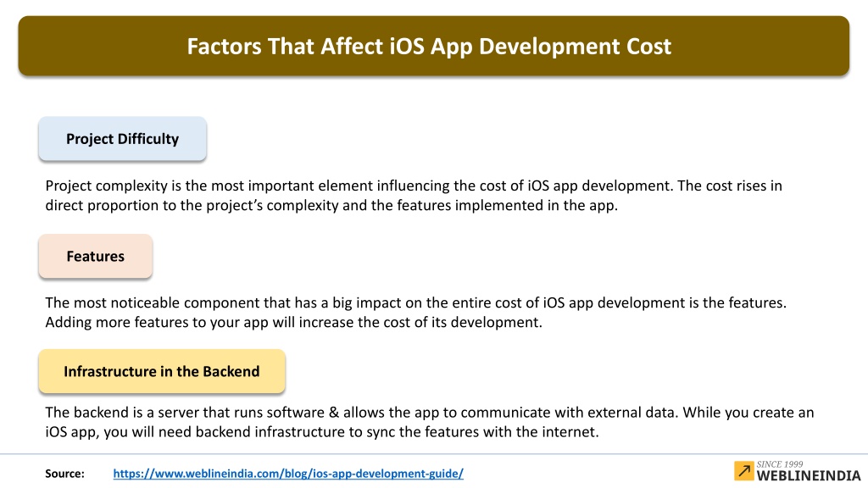868x488 pixels.
Task: Select the 'Features' heading box
Action: pyautogui.click(x=95, y=256)
